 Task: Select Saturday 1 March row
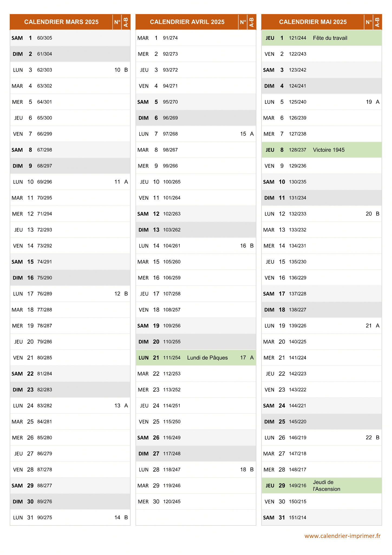(x=70, y=38)
